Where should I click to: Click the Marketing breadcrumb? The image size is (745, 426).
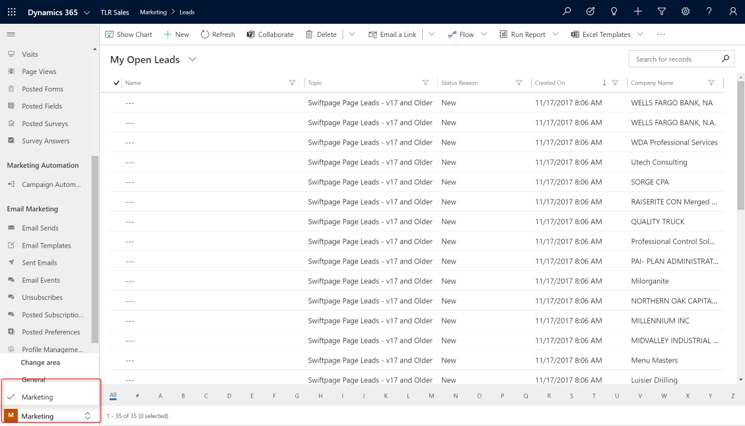pos(153,12)
